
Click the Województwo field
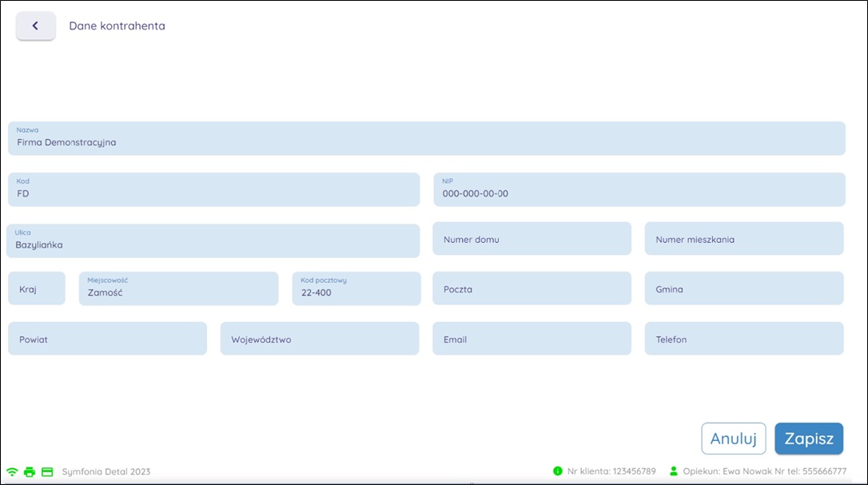coord(319,339)
